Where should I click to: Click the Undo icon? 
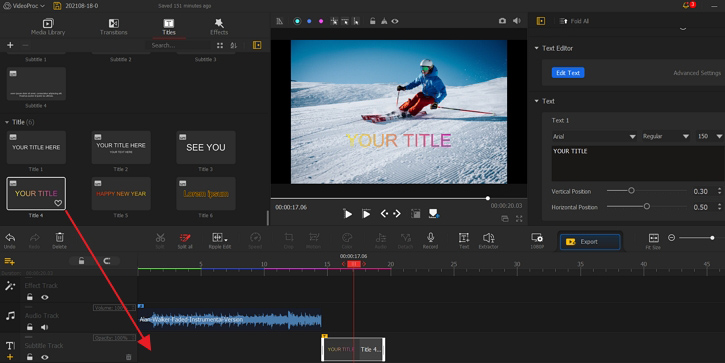(10, 238)
